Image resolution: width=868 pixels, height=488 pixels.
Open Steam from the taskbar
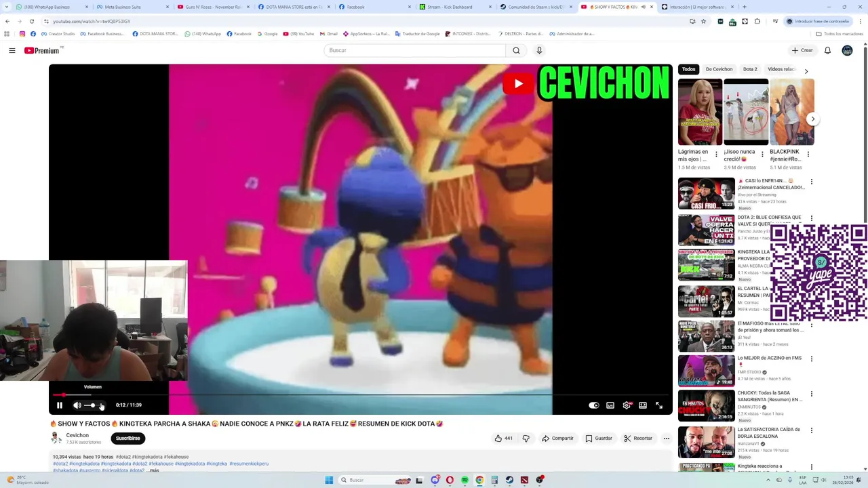pos(509,480)
